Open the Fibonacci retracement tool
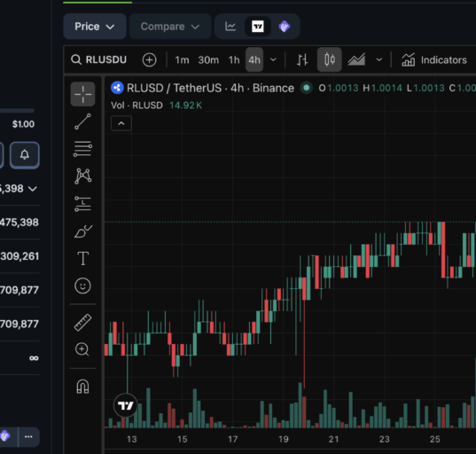476x454 pixels. point(82,149)
